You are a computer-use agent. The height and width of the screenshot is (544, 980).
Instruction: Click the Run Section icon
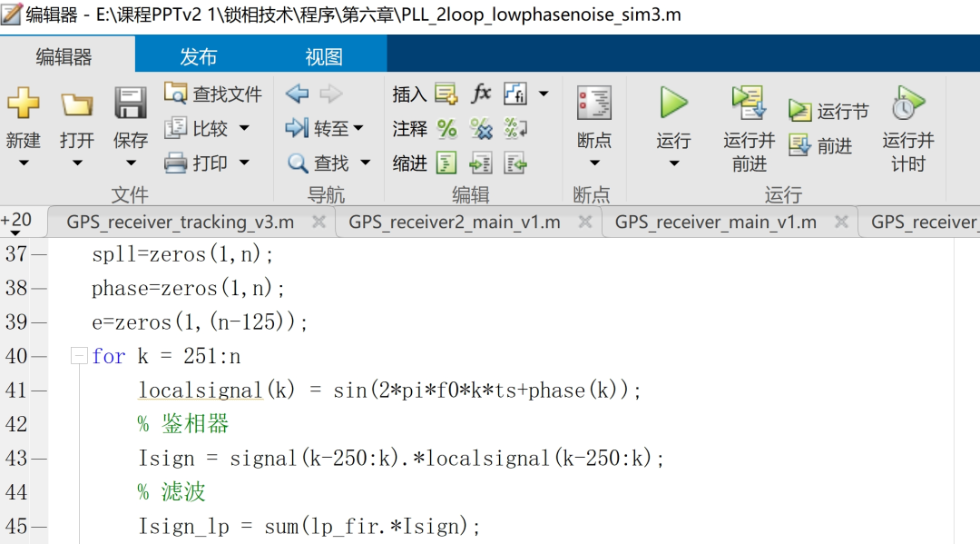(799, 111)
